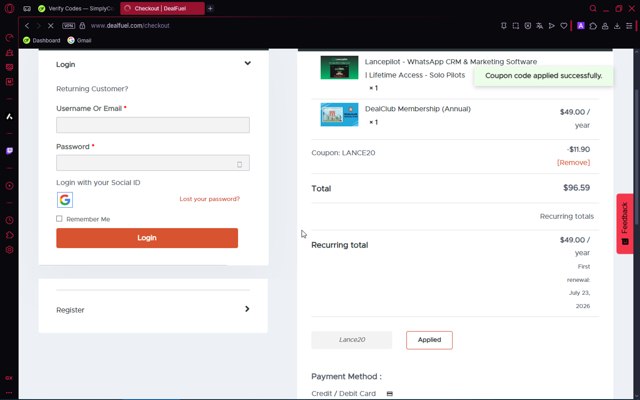Image resolution: width=640 pixels, height=400 pixels.
Task: Open the Gmail bookmark
Action: pos(80,40)
